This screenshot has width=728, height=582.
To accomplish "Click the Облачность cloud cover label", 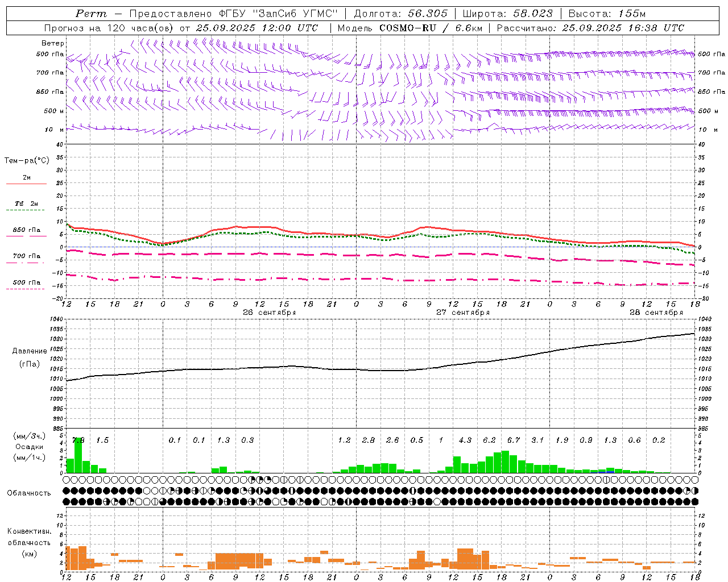I will click(x=29, y=493).
